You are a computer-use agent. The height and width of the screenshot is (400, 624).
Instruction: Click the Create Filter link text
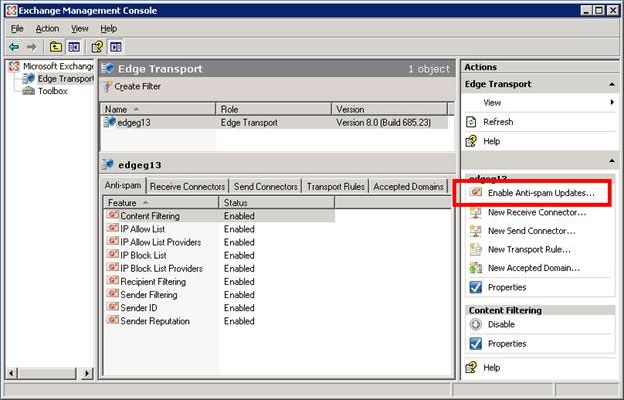(x=137, y=86)
